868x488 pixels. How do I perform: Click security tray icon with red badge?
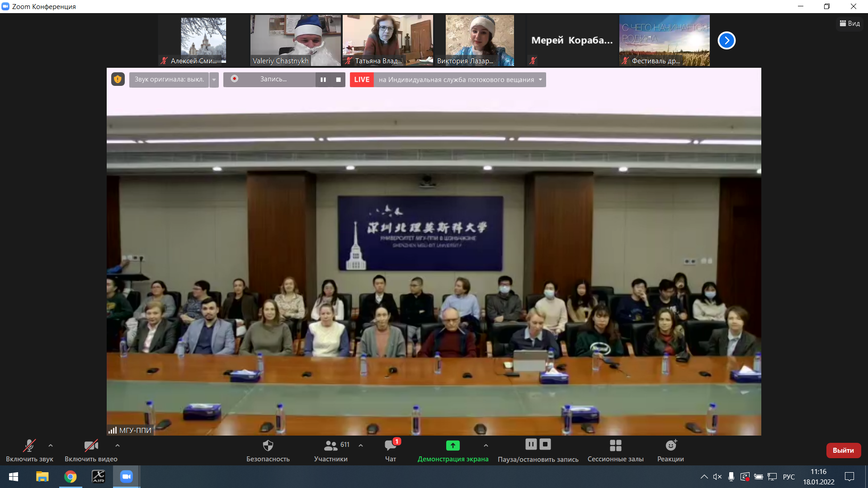(745, 477)
